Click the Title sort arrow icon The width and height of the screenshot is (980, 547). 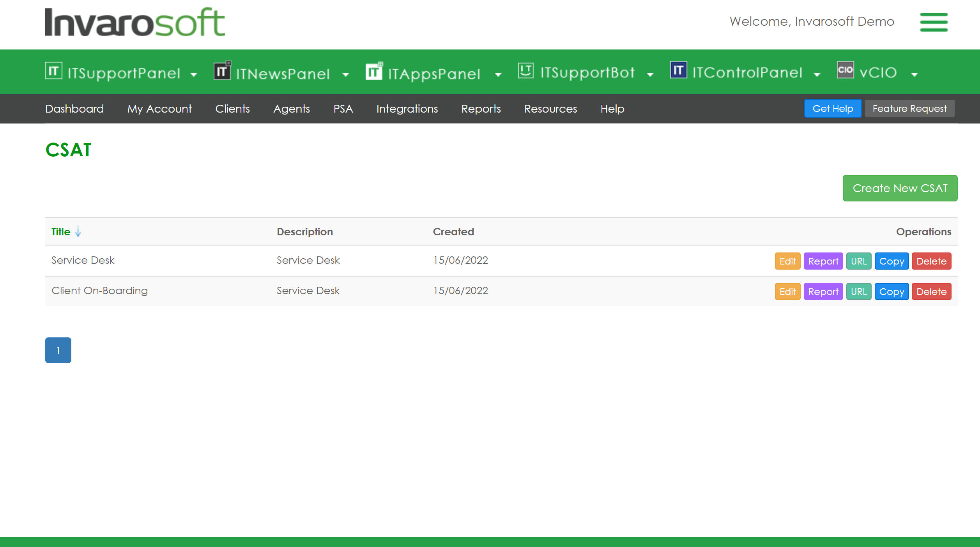(78, 231)
